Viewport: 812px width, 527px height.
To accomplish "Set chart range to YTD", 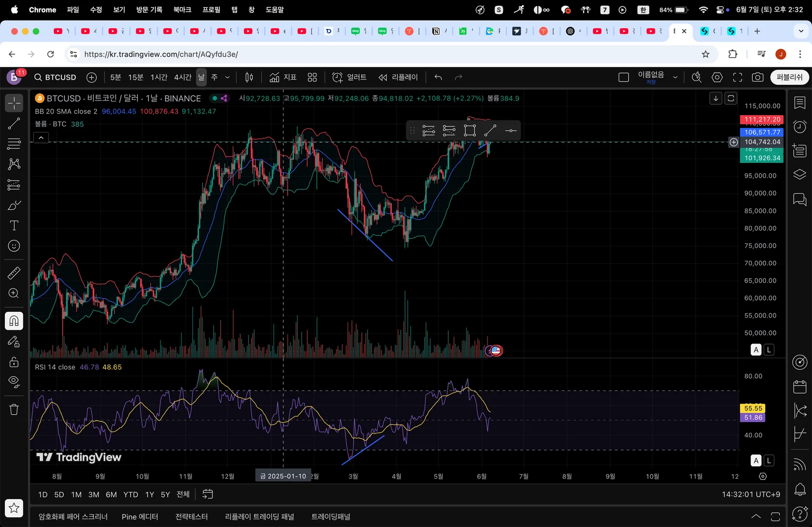I will point(131,494).
